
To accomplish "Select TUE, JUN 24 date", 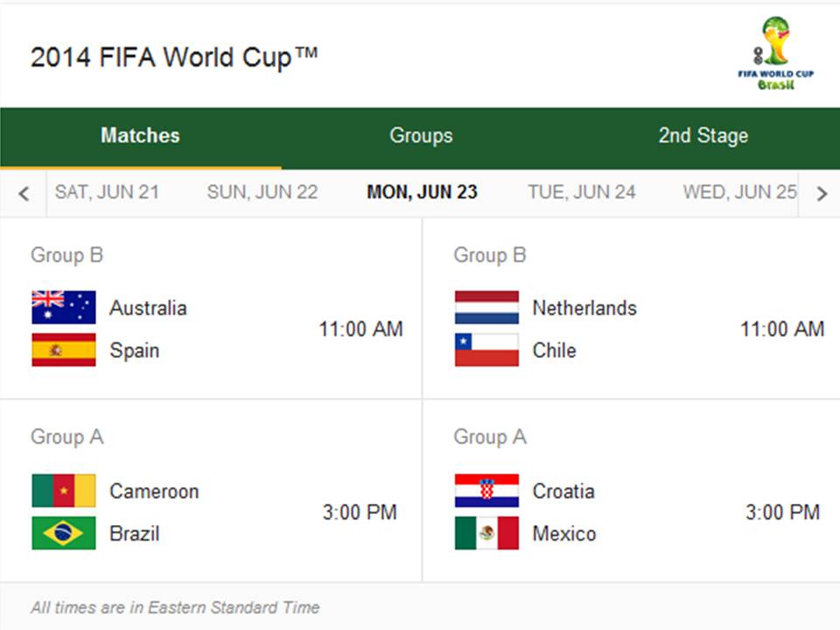I will point(580,192).
